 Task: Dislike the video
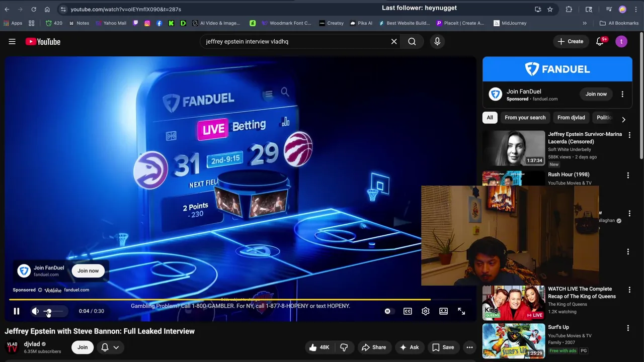[344, 347]
